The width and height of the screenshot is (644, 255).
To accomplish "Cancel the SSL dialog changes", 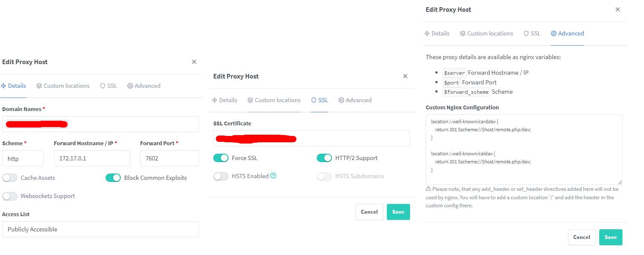I will pyautogui.click(x=369, y=212).
